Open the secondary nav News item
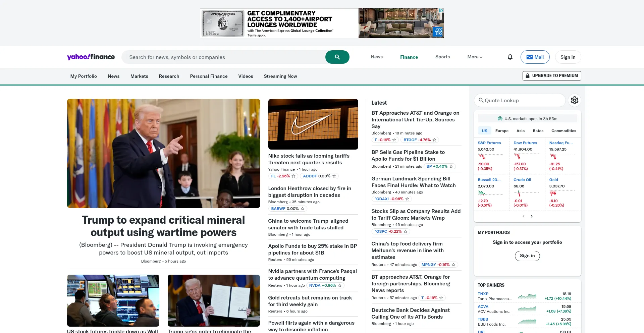 [113, 76]
